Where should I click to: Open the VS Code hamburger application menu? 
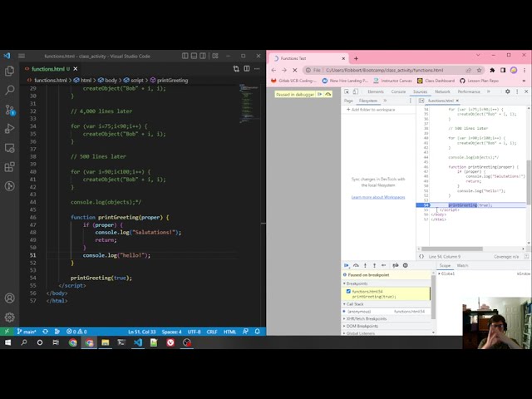pyautogui.click(x=22, y=56)
